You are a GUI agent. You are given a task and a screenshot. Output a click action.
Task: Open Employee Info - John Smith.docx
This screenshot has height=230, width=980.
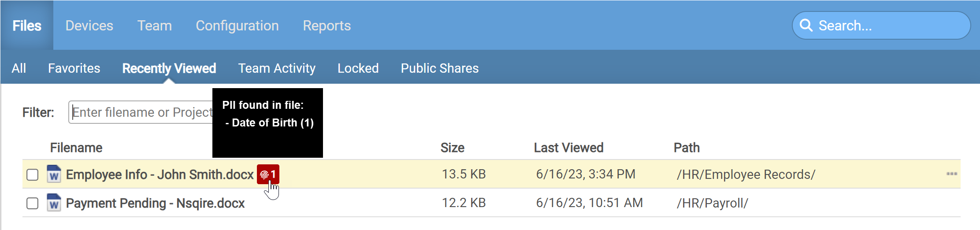(160, 174)
